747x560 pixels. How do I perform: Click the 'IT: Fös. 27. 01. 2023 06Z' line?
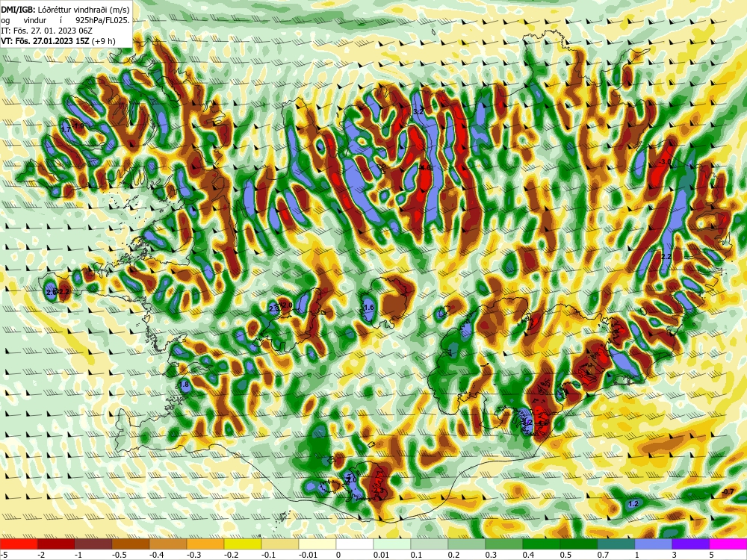pos(46,31)
